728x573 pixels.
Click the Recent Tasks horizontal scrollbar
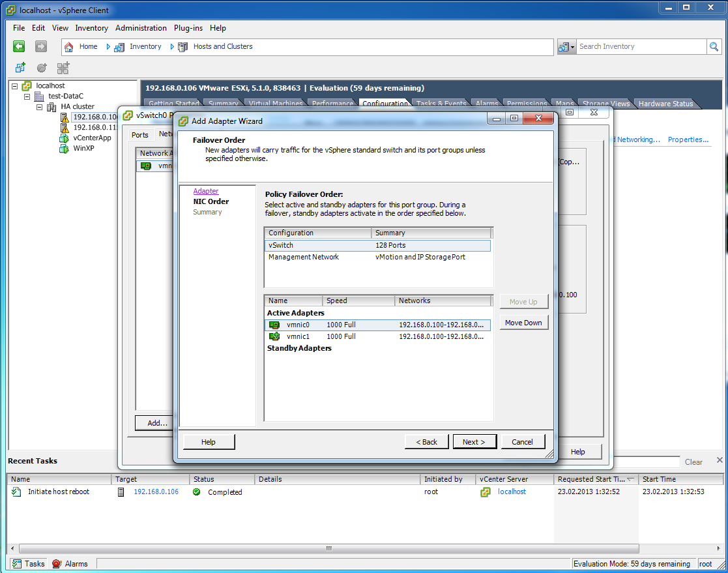328,548
